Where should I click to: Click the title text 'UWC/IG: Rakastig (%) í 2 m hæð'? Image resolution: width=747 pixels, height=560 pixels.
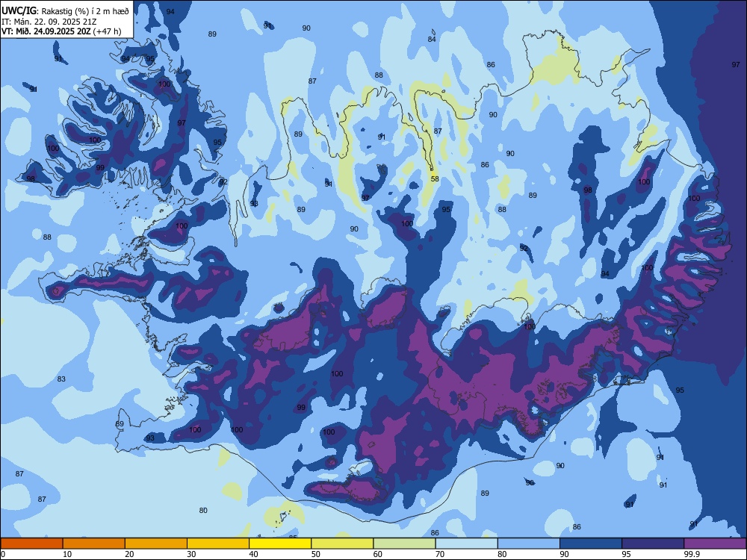tap(65, 10)
